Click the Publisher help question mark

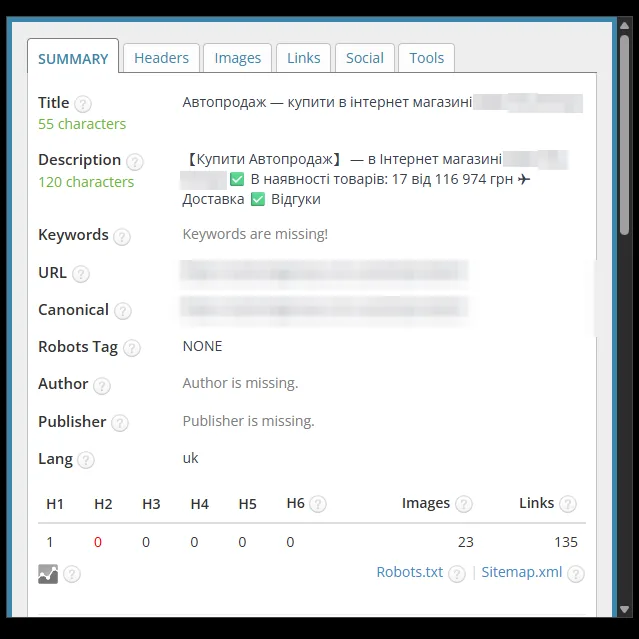point(120,423)
